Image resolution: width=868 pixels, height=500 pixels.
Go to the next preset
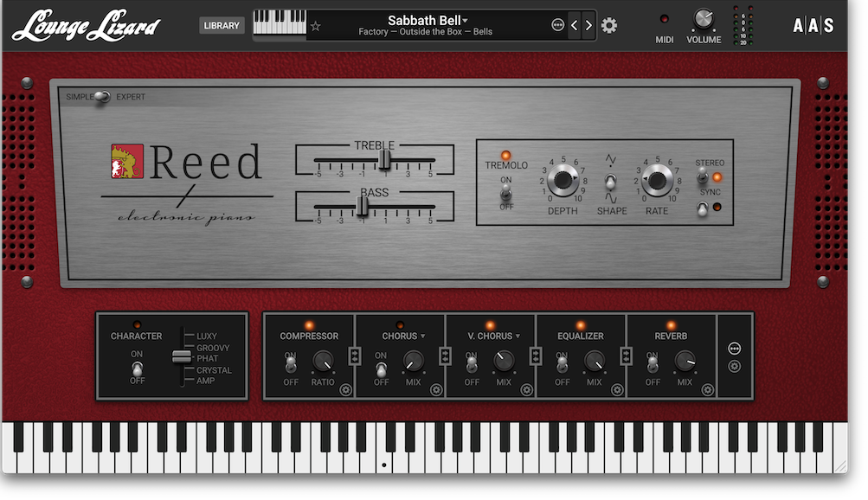point(588,25)
